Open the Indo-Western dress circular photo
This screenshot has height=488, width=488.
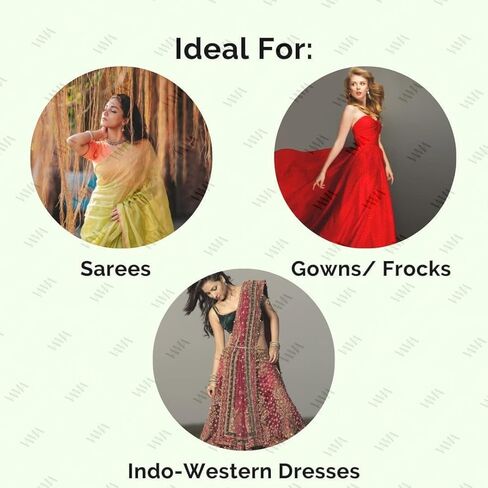(x=244, y=360)
